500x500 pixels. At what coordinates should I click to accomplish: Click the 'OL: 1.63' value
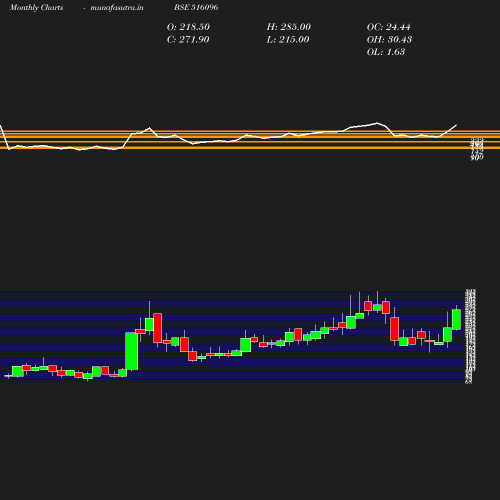pos(386,52)
